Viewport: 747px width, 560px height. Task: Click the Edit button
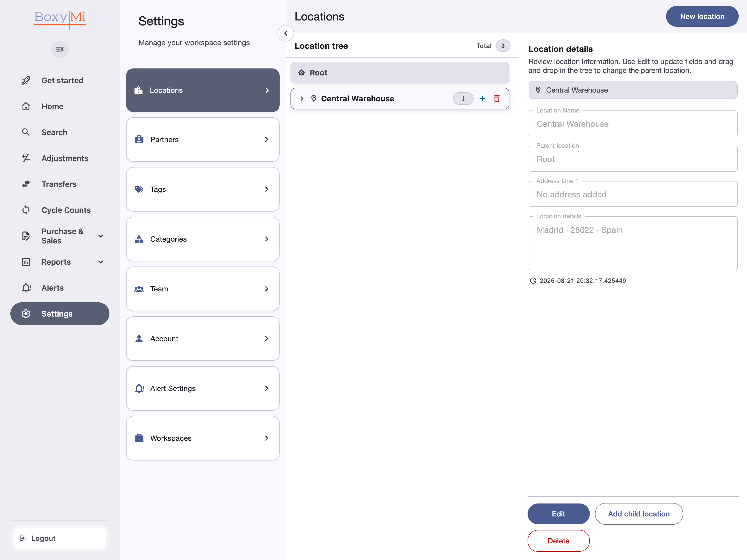click(x=558, y=514)
